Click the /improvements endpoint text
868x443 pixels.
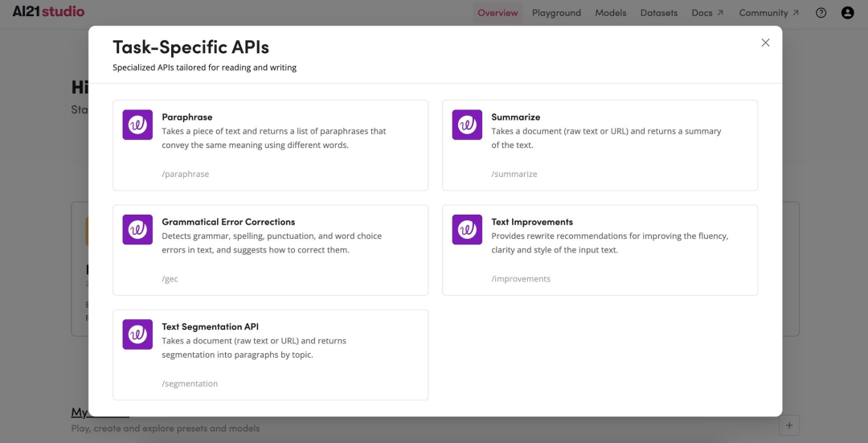521,278
